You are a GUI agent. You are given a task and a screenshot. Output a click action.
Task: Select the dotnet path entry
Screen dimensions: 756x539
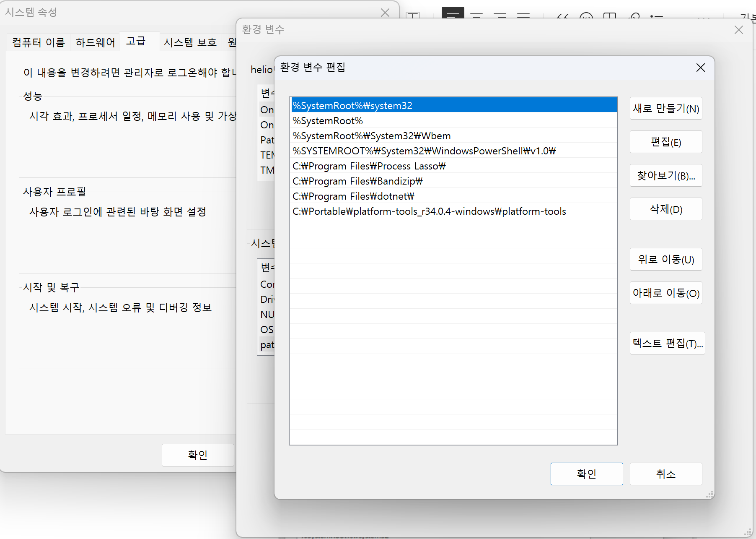(x=454, y=196)
